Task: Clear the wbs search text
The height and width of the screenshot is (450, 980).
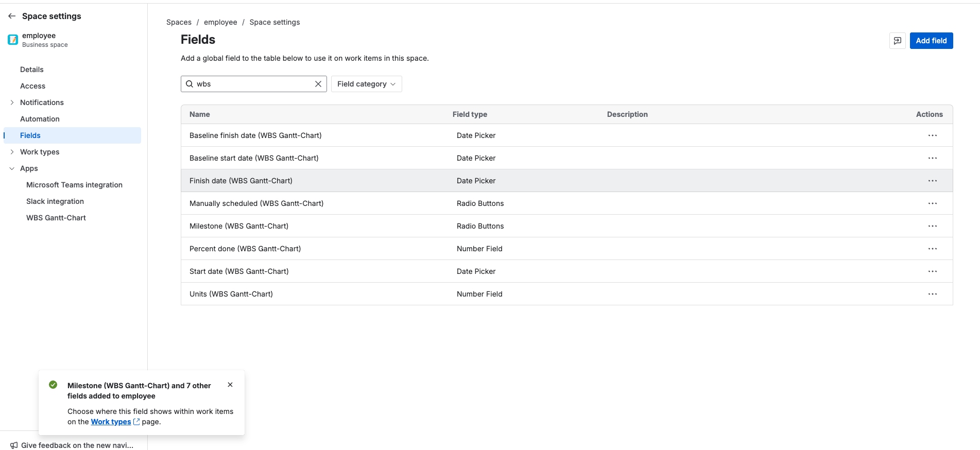Action: coord(318,84)
